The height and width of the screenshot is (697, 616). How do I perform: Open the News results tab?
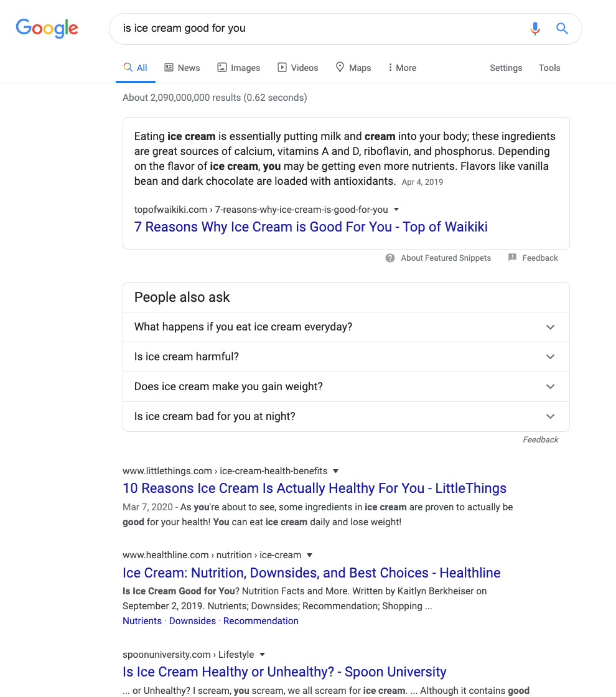pyautogui.click(x=182, y=68)
